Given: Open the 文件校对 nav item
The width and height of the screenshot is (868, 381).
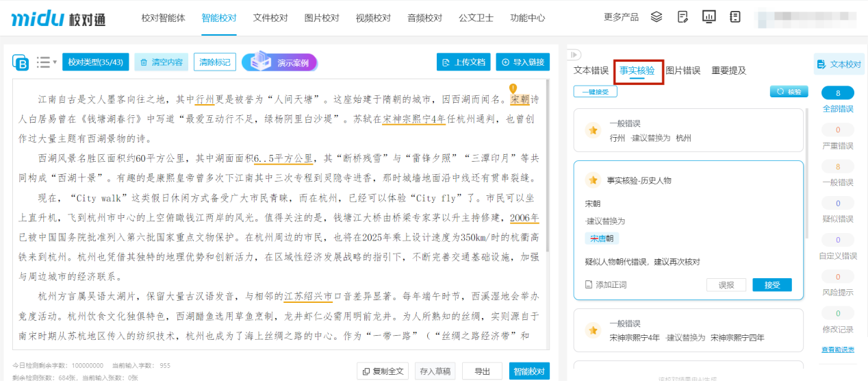Looking at the screenshot, I should (270, 18).
